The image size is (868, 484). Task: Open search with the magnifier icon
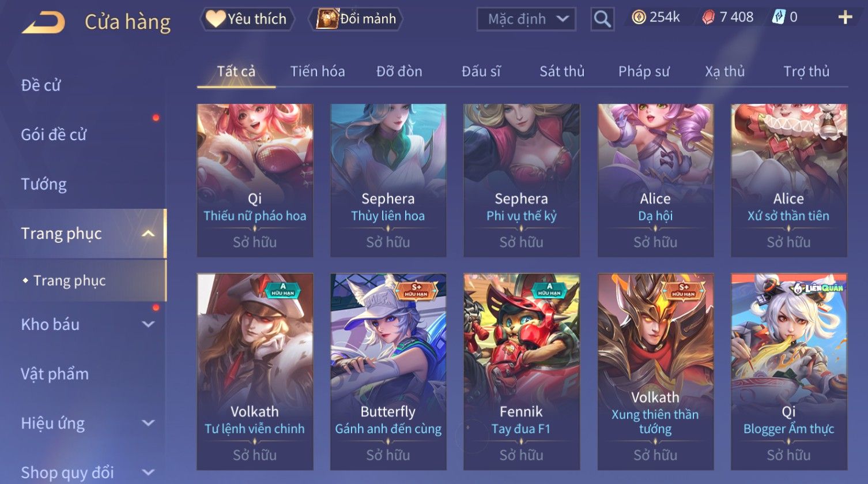602,19
